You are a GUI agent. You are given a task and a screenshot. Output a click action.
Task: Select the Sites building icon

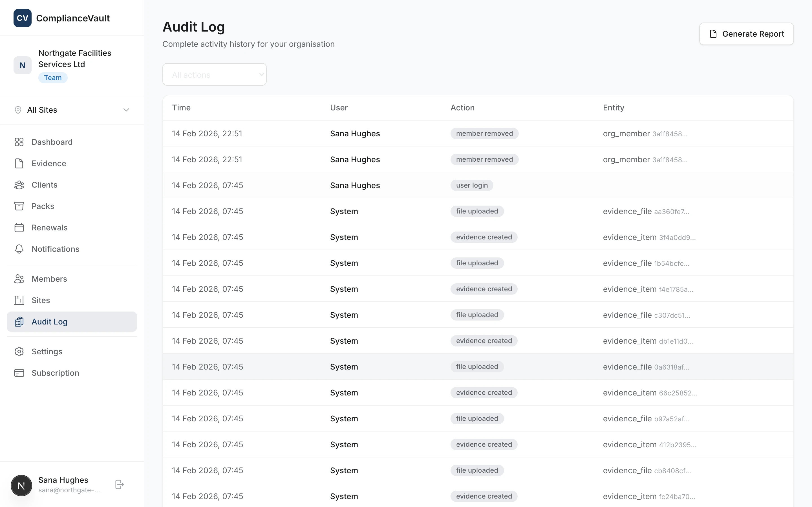point(19,300)
